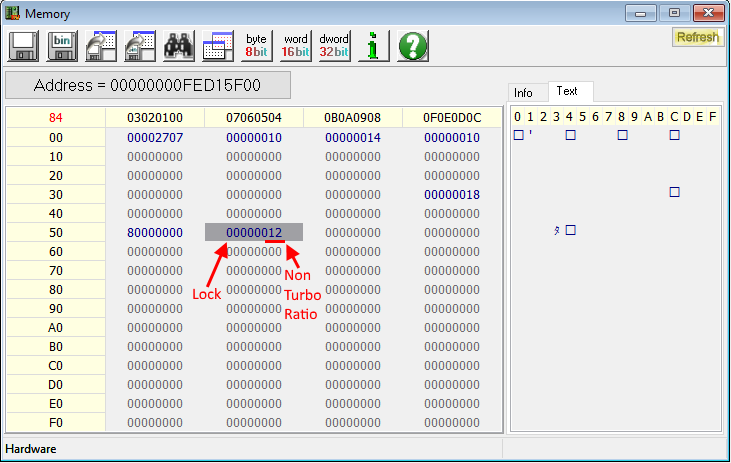Screen dimensions: 731x463
Task: Open the Info tab
Action: (x=524, y=93)
